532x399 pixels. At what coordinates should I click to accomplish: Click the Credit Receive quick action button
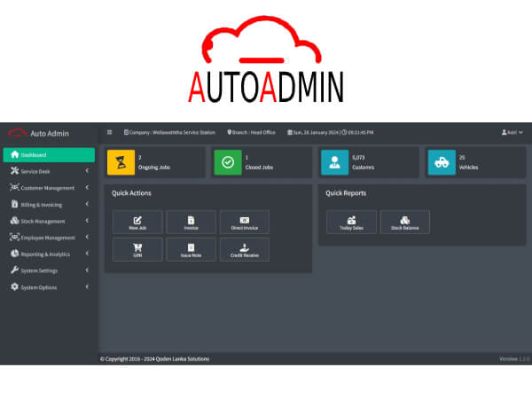[245, 250]
